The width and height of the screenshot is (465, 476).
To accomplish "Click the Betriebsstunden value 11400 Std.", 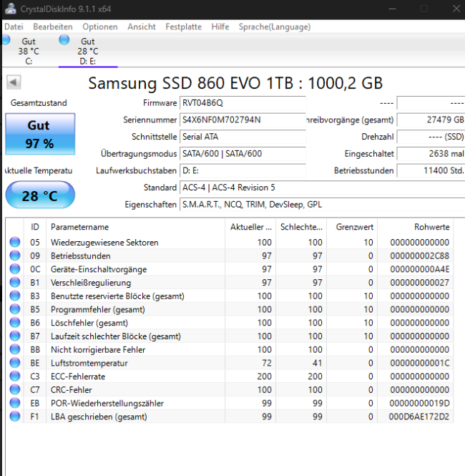I will pos(431,170).
